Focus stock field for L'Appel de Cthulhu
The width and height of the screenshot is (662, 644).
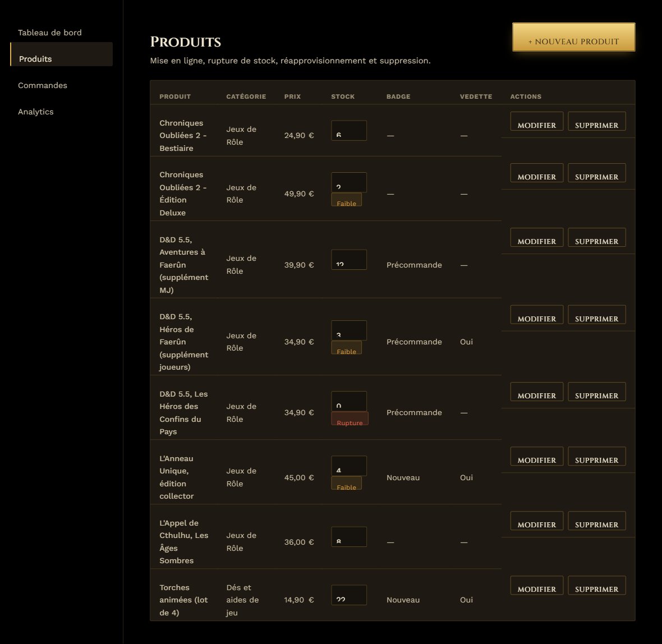pos(349,537)
